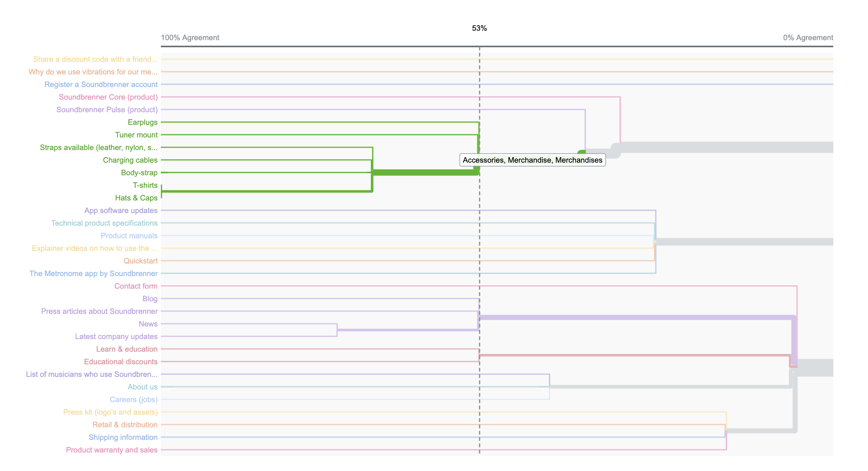Click the '0% Agreement' axis label
The width and height of the screenshot is (868, 471).
pyautogui.click(x=808, y=38)
